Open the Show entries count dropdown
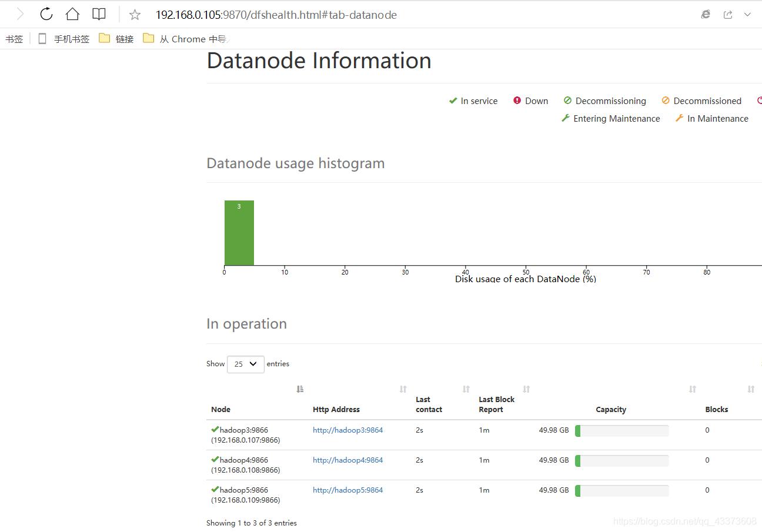The height and width of the screenshot is (532, 762). [x=245, y=364]
